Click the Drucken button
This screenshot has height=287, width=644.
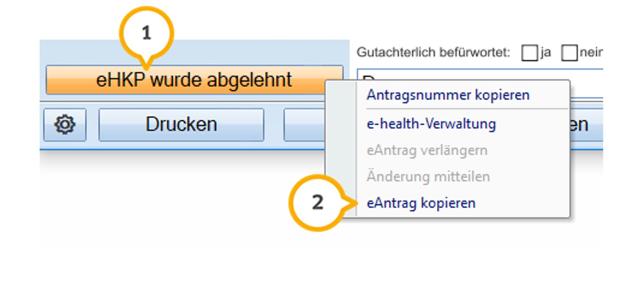181,125
